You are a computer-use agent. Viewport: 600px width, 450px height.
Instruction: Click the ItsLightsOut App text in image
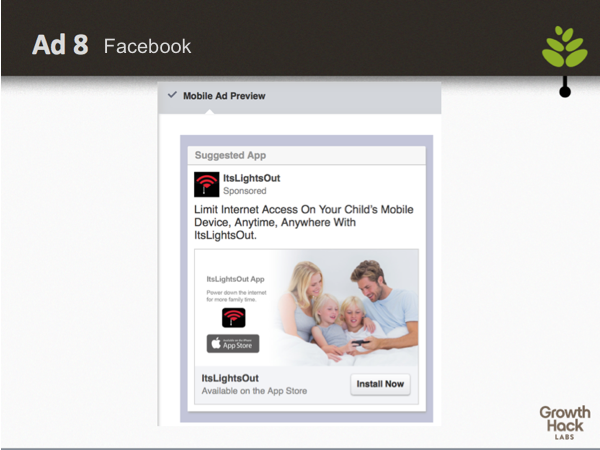(x=235, y=279)
